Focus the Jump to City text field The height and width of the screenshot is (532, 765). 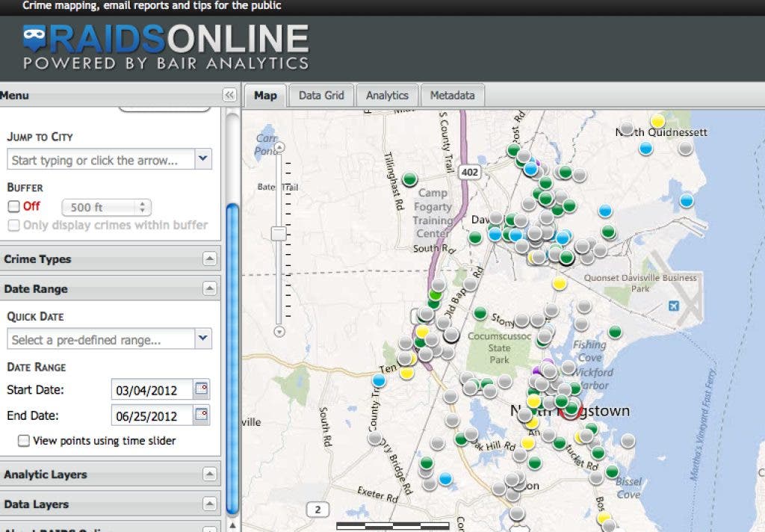click(101, 160)
